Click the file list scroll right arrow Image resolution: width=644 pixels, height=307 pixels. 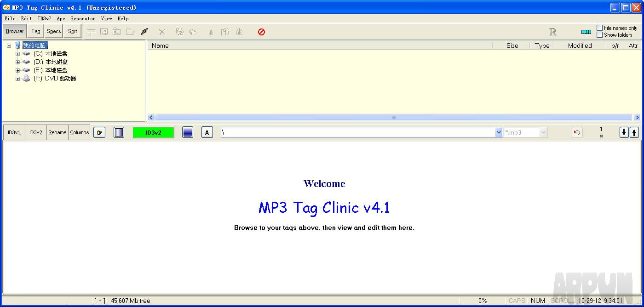coord(637,118)
